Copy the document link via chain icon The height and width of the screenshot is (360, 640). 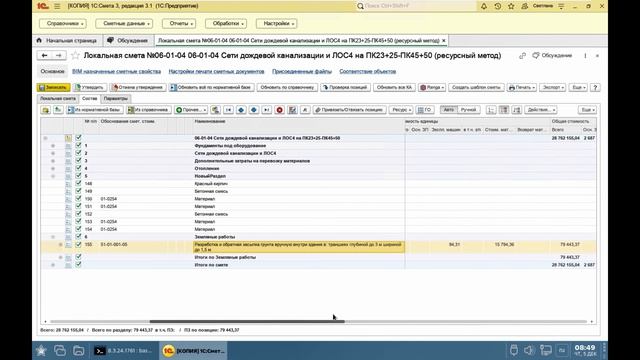pos(522,56)
